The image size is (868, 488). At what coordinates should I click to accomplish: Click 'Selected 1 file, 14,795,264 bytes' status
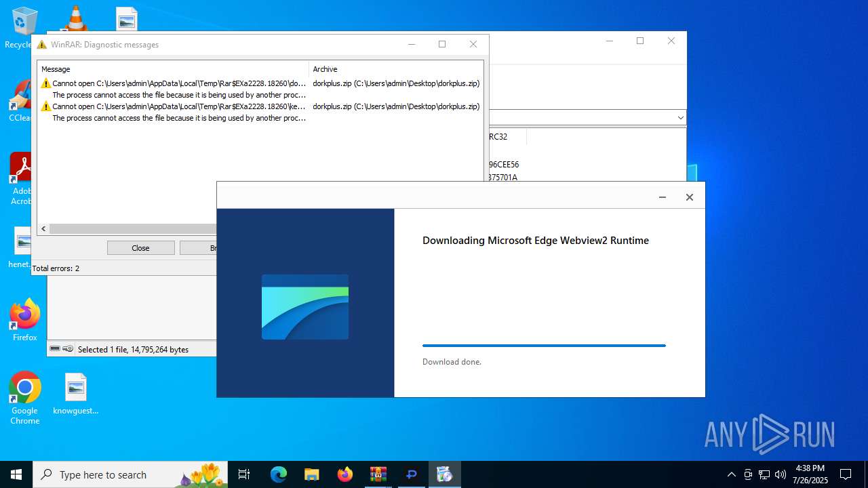(x=133, y=350)
